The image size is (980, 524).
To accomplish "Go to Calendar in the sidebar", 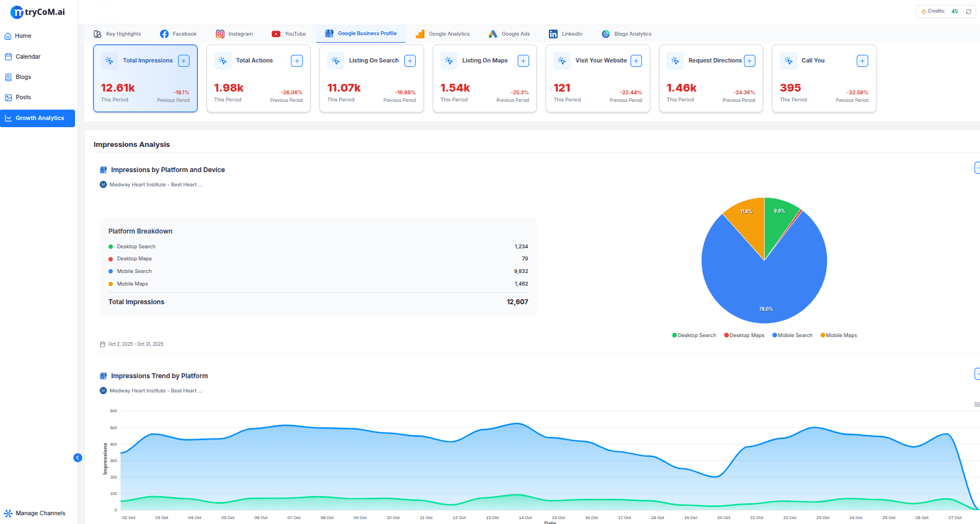I will [x=28, y=56].
